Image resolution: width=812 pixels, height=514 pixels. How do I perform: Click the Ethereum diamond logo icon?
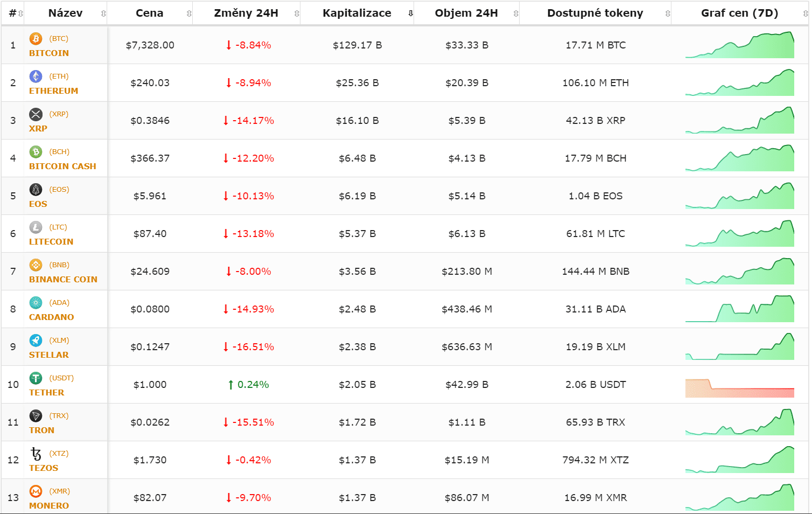[x=36, y=77]
